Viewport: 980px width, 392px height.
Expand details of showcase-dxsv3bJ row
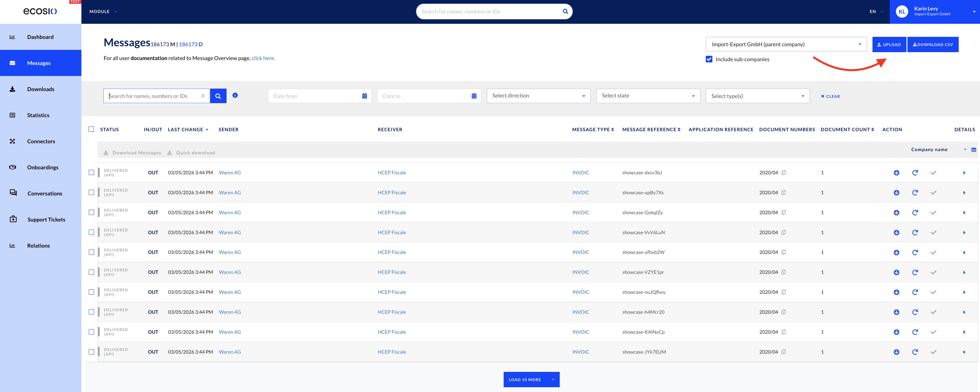(964, 173)
